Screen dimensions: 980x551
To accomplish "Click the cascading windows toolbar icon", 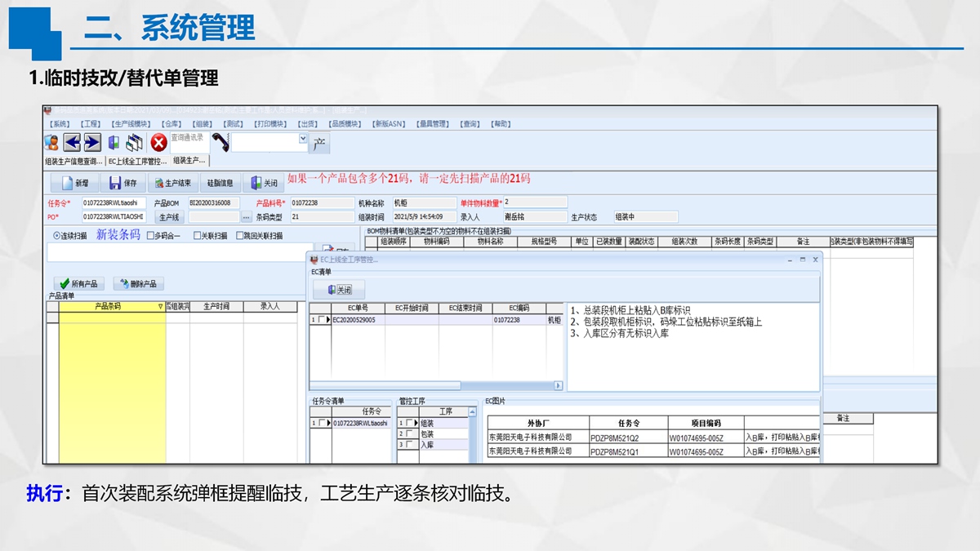I will point(135,143).
